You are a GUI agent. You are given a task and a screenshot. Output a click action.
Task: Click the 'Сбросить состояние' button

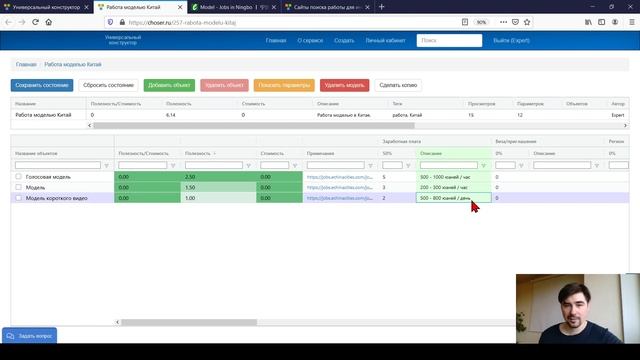109,85
